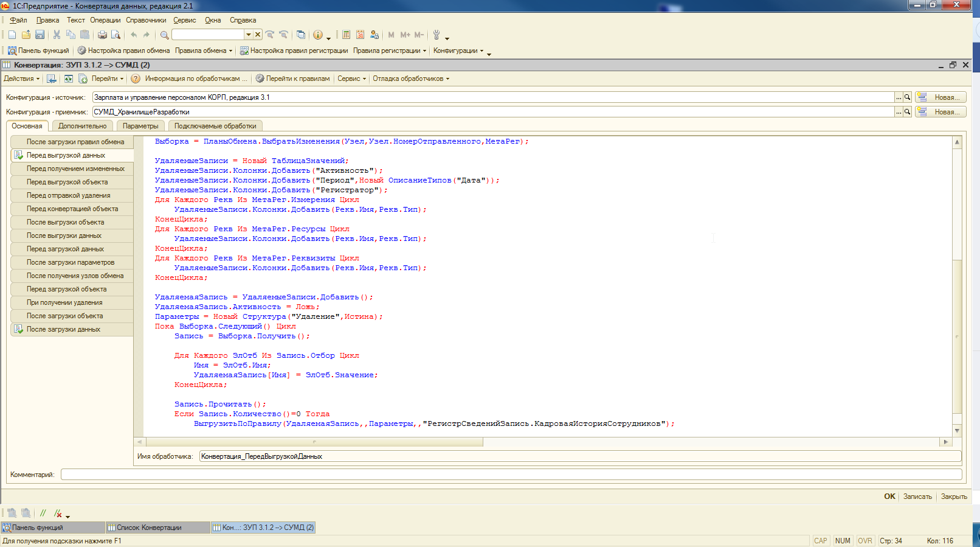980x547 pixels.
Task: Click Перейти к правилам button
Action: (292, 78)
